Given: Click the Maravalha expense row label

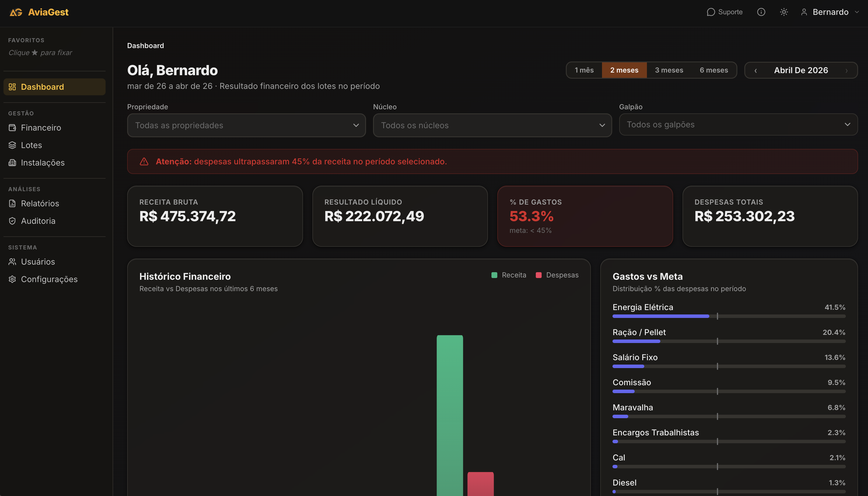Looking at the screenshot, I should click(x=633, y=407).
